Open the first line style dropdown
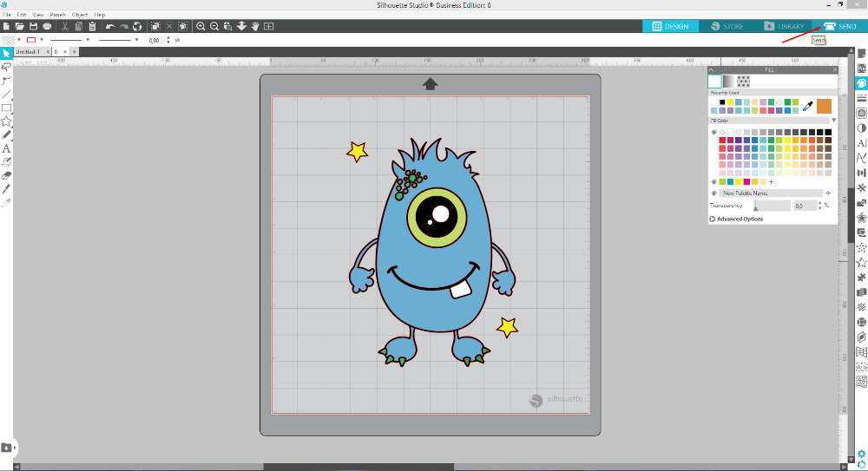 (88, 40)
